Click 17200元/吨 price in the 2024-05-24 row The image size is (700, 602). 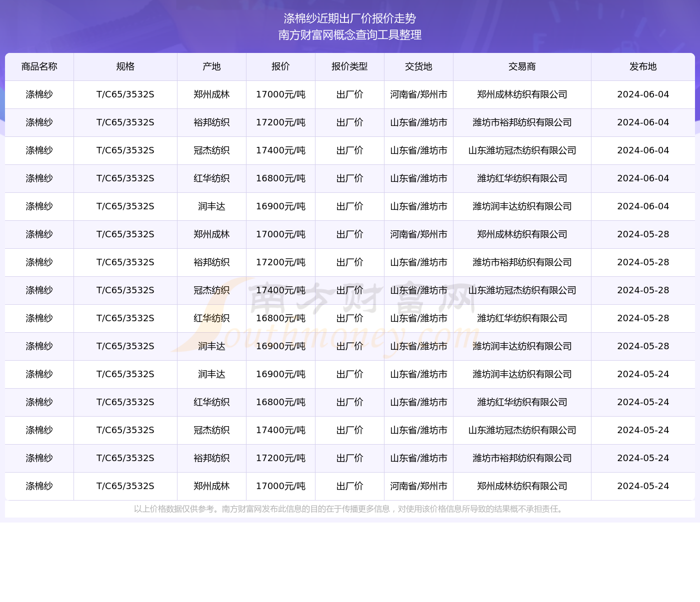[x=280, y=458]
